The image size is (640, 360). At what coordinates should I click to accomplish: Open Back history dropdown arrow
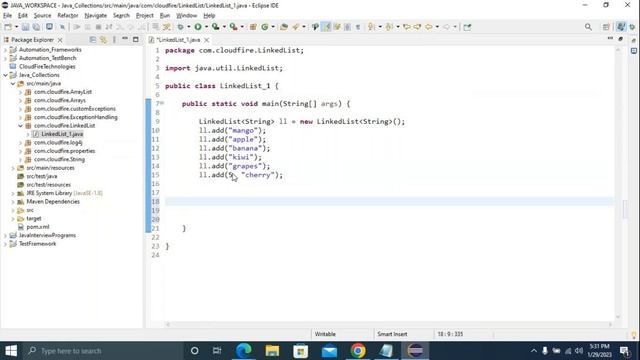pos(437,27)
